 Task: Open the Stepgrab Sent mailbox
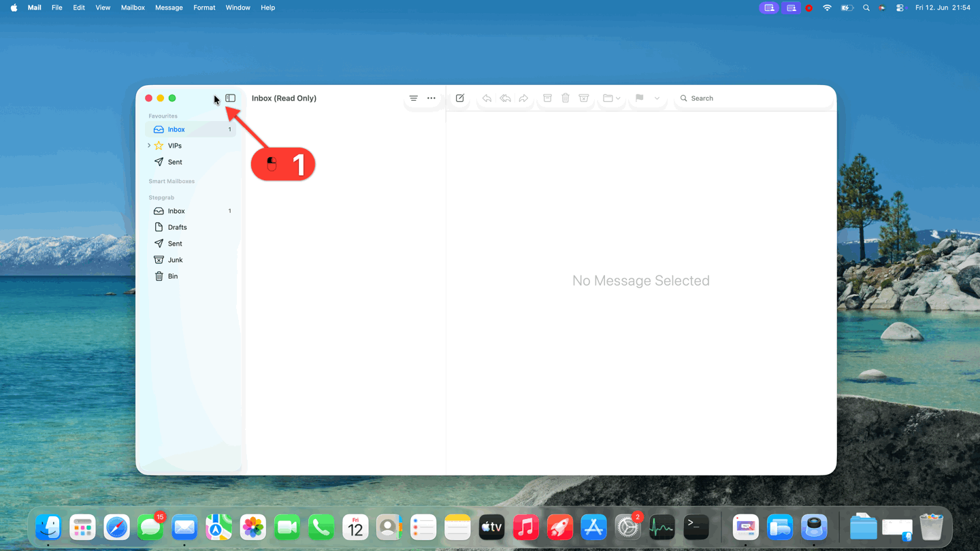click(191, 244)
